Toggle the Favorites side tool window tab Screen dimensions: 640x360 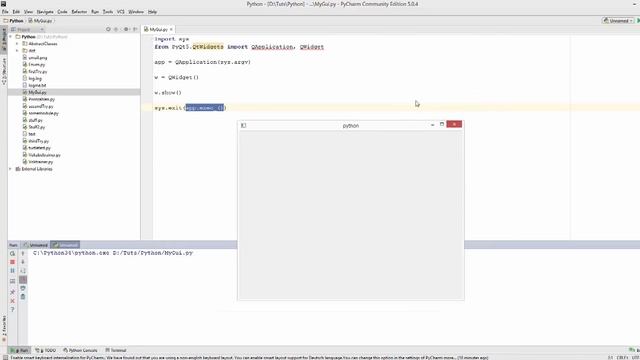pyautogui.click(x=4, y=328)
